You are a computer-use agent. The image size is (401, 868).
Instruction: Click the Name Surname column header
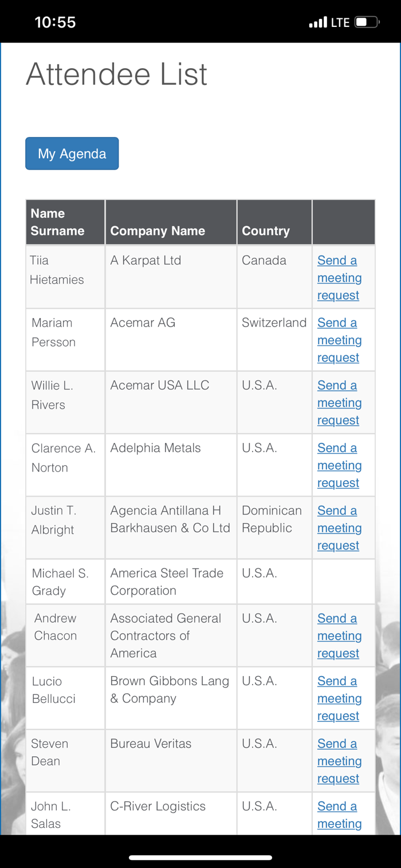[x=57, y=222]
